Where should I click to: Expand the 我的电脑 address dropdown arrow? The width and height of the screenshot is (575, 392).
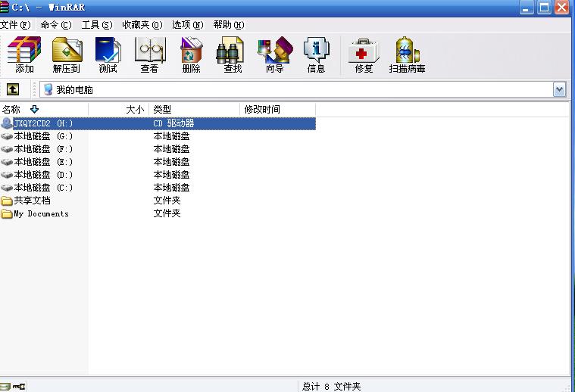point(559,89)
